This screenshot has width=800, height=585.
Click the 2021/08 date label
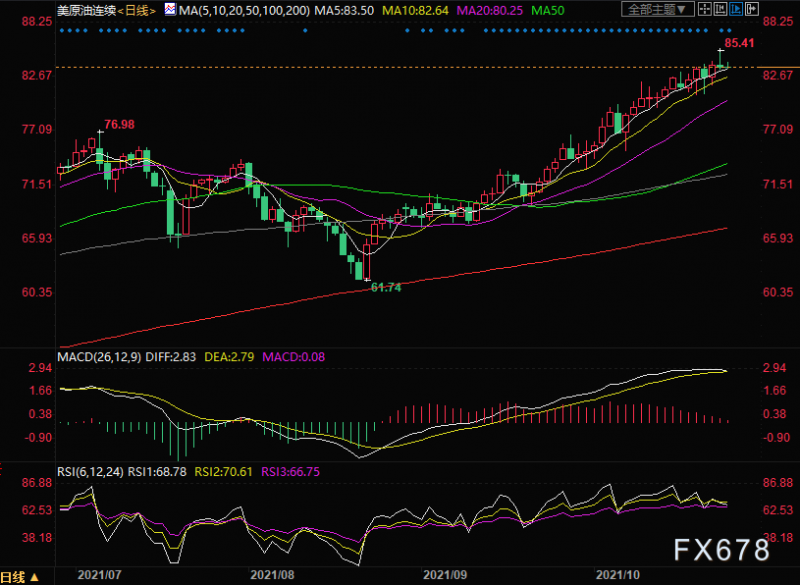click(272, 575)
